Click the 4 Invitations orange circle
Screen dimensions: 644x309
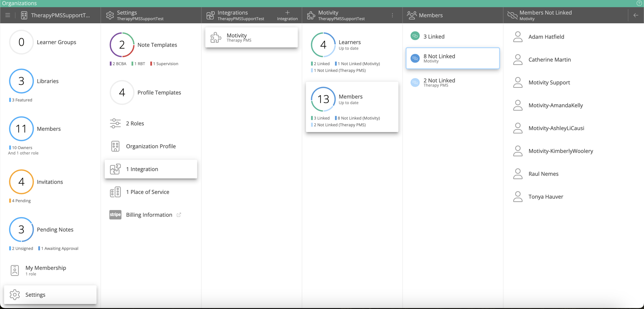pyautogui.click(x=21, y=182)
